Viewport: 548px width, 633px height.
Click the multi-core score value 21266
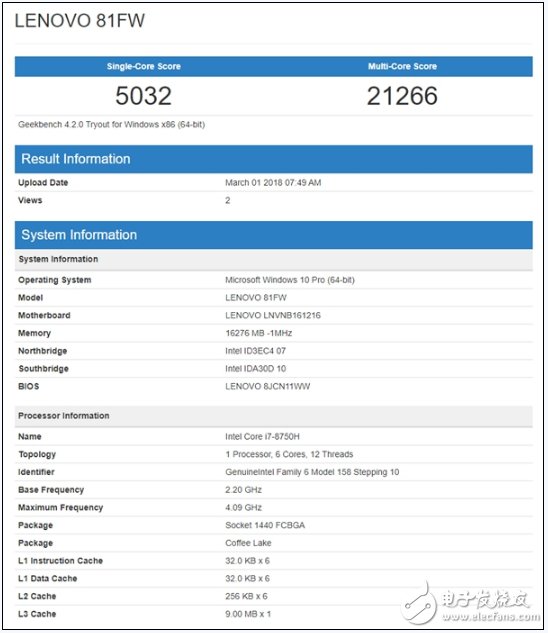tap(402, 96)
